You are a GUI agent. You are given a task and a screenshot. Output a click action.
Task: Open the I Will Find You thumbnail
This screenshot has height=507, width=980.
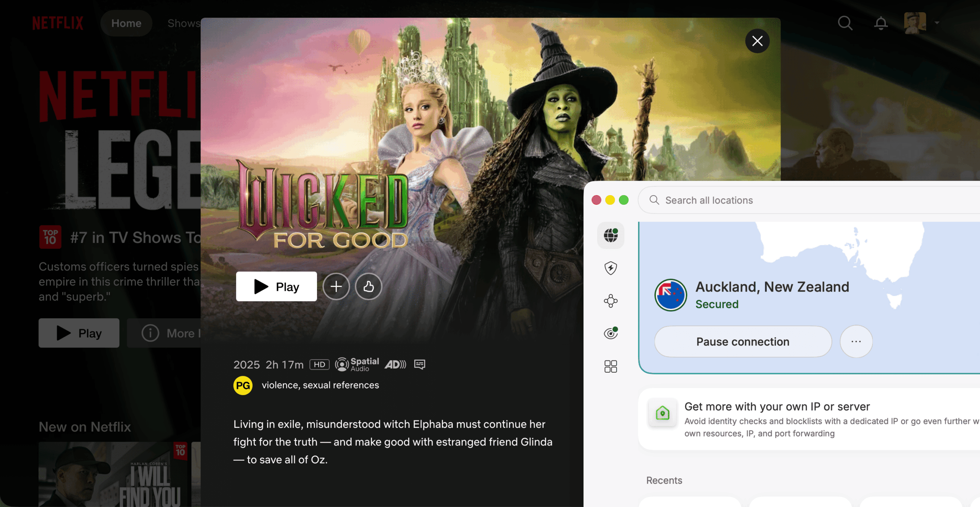113,474
